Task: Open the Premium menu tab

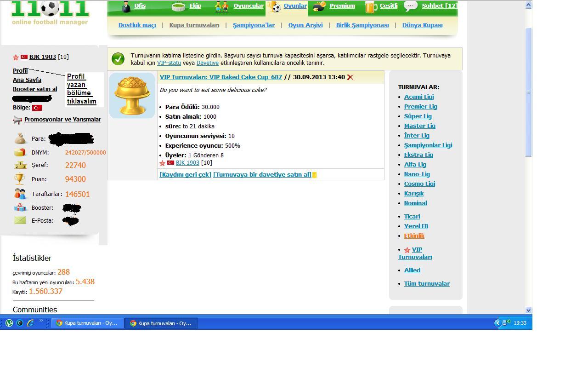Action: point(342,6)
